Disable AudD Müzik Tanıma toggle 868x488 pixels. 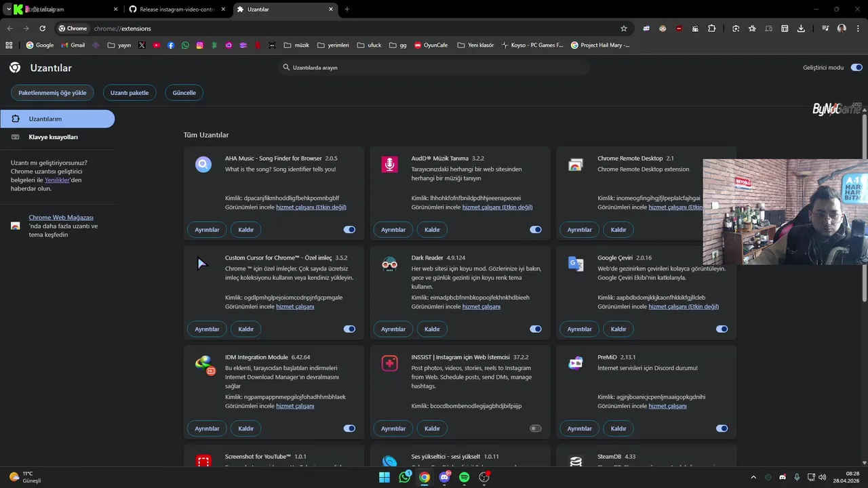536,230
